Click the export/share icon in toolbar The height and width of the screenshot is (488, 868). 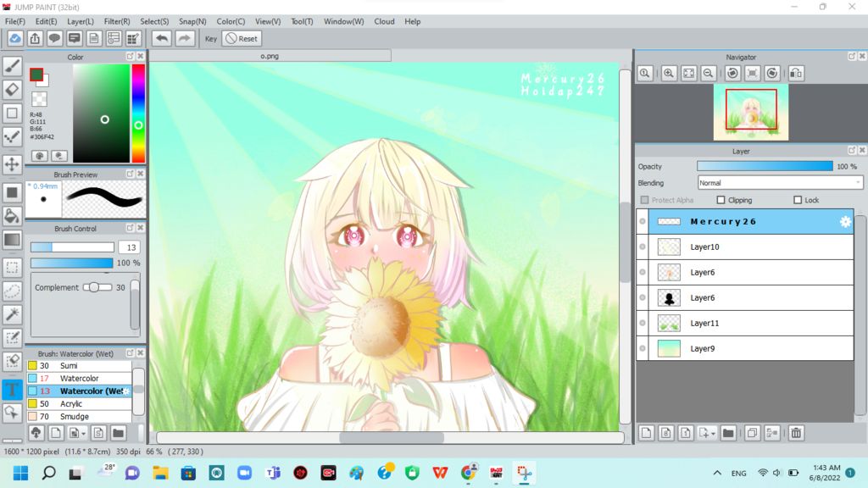pyautogui.click(x=35, y=38)
